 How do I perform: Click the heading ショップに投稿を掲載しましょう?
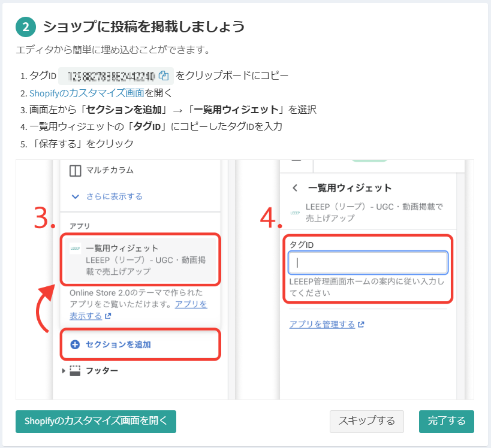[x=144, y=26]
